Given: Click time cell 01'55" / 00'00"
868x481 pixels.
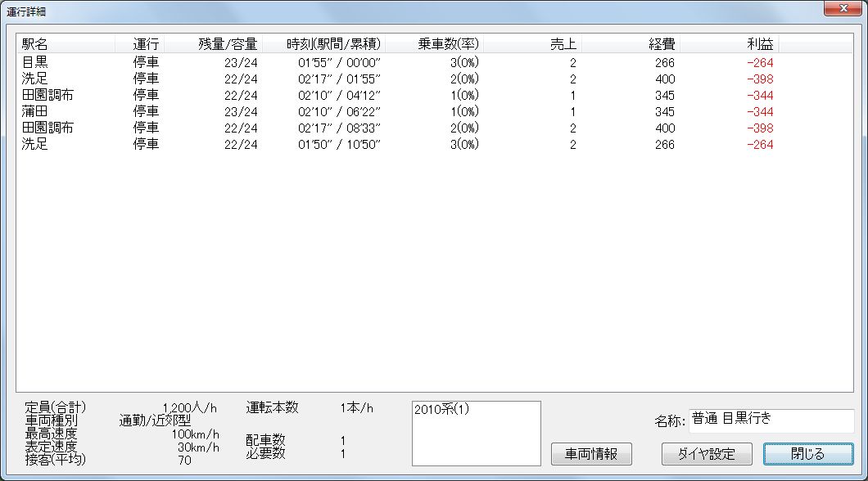Looking at the screenshot, I should (339, 62).
